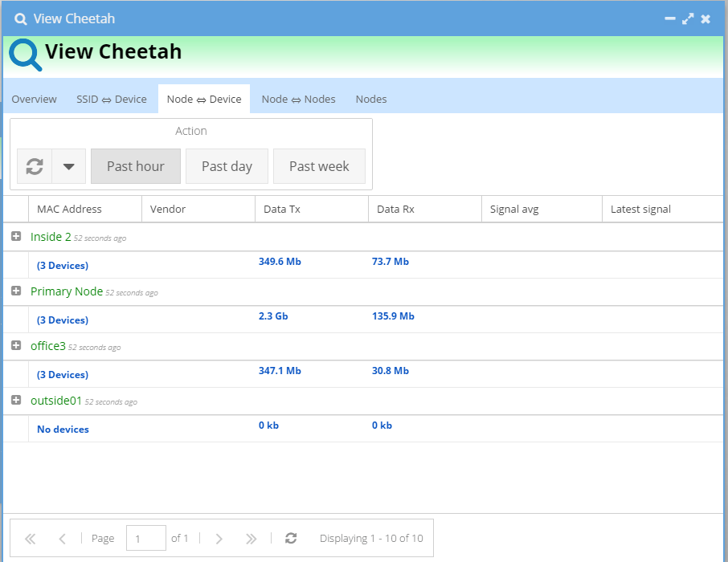Screen dimensions: 728x562
Task: Toggle the Past week time range
Action: click(x=319, y=166)
